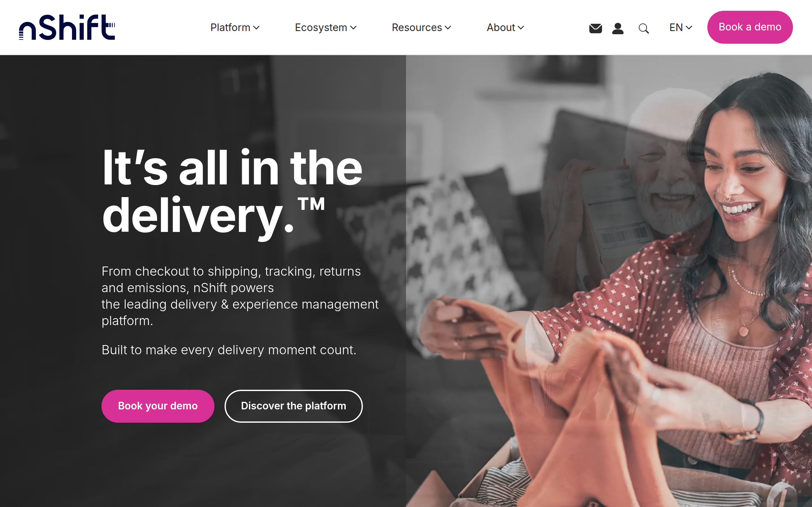The image size is (812, 507).
Task: Open the EN language selector
Action: [680, 28]
